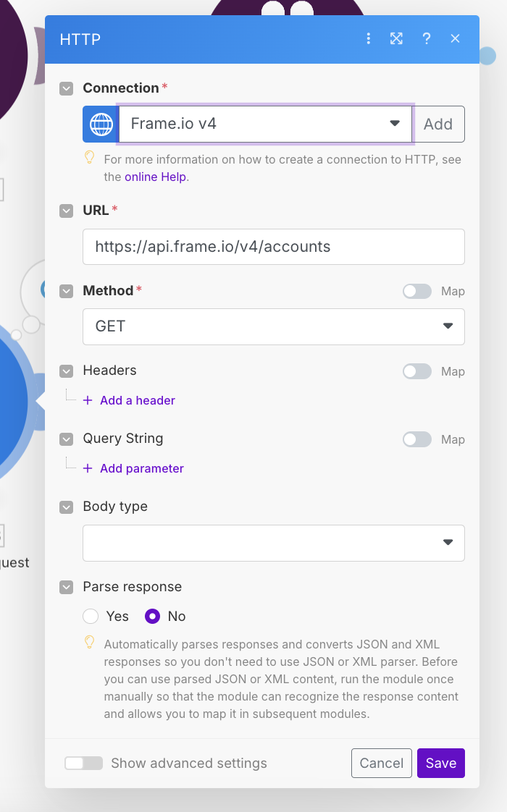The width and height of the screenshot is (507, 812).
Task: Collapse the Connection field chevron
Action: [x=67, y=88]
